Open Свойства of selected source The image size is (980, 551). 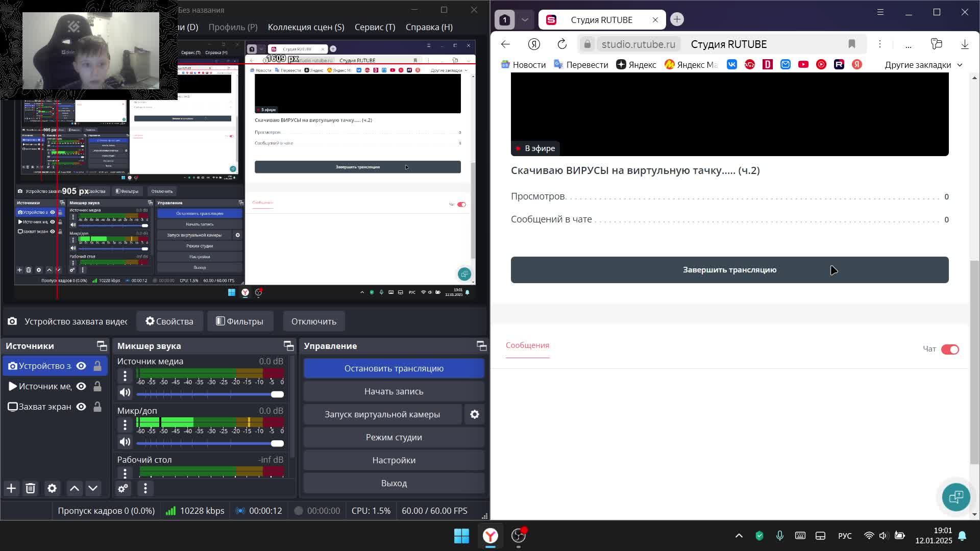click(169, 321)
